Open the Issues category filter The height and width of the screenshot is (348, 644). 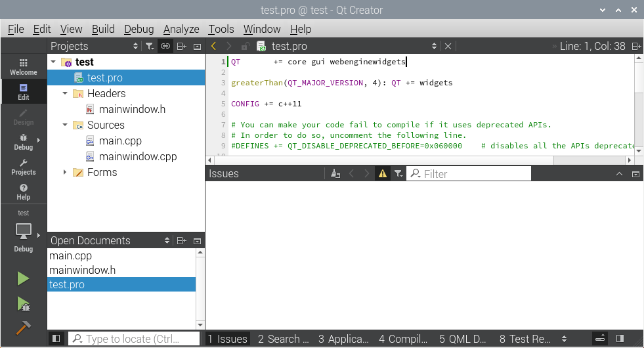tap(398, 174)
